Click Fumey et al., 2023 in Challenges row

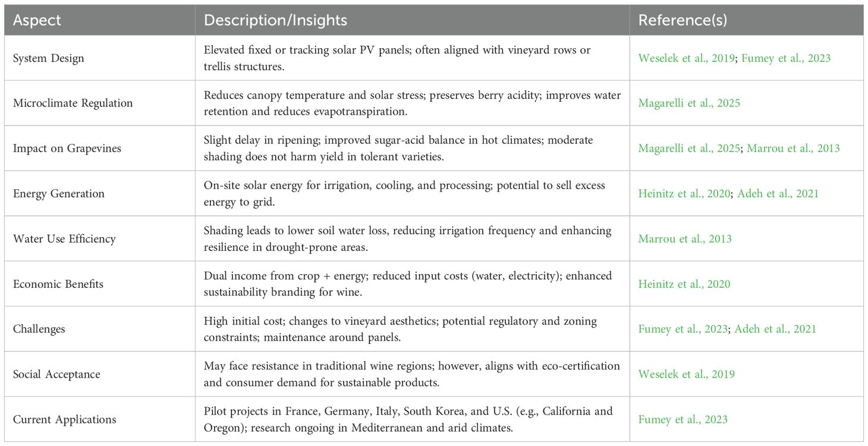[683, 329]
